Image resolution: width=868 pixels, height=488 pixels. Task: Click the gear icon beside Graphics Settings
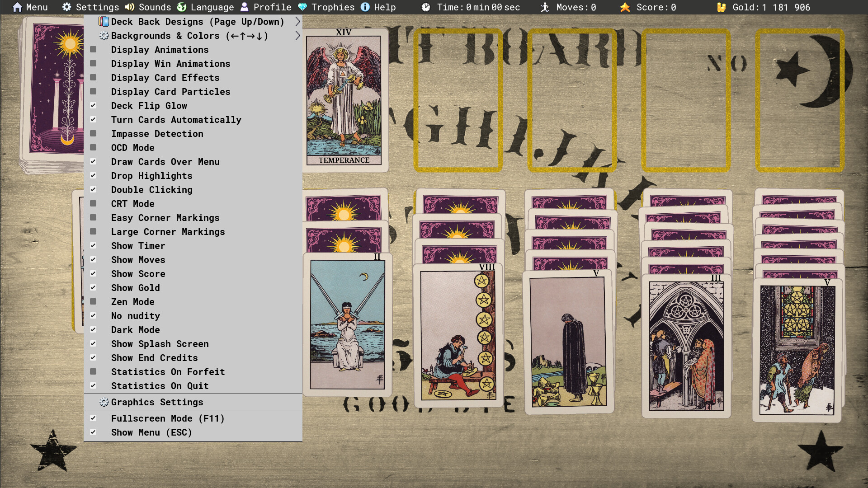point(104,402)
